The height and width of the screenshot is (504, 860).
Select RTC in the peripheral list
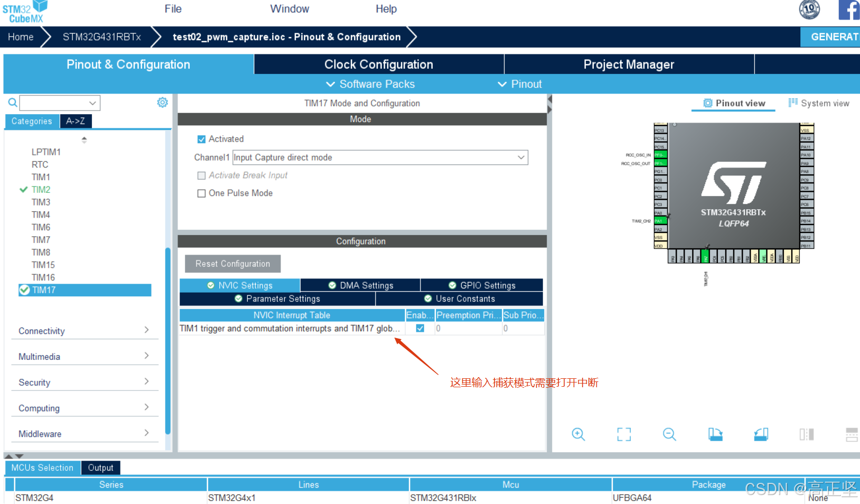(x=40, y=164)
